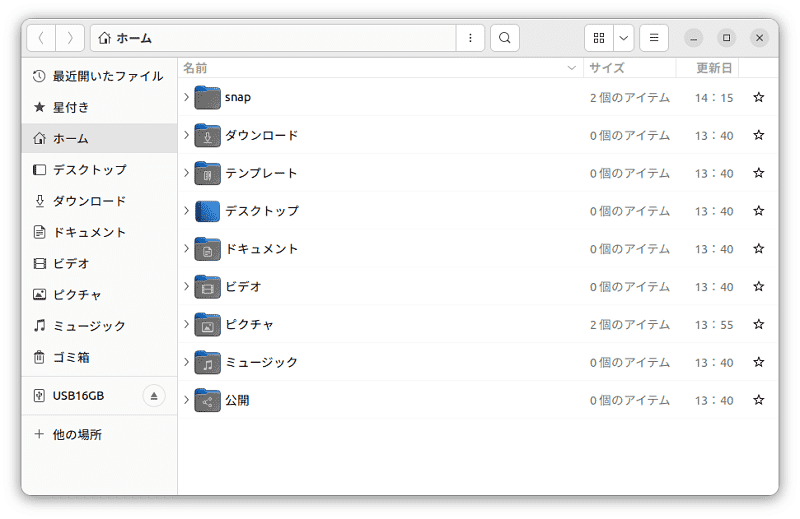Open view options dropdown arrow

[623, 38]
